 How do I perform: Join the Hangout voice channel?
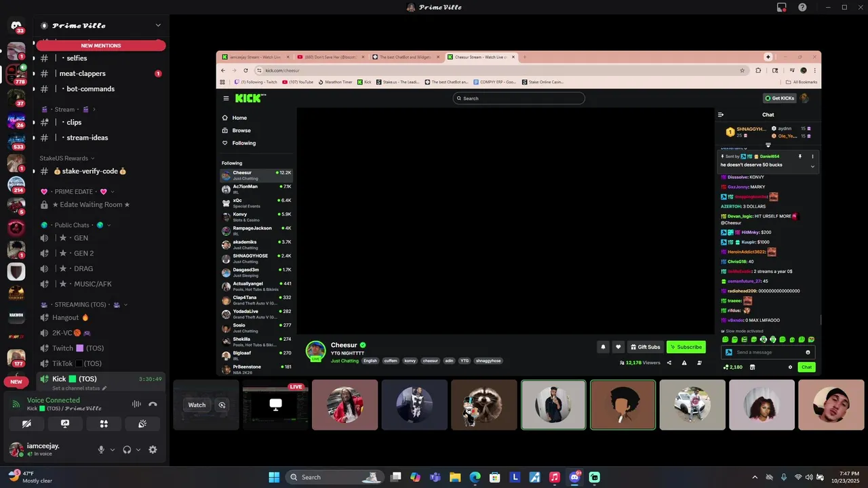(x=101, y=317)
